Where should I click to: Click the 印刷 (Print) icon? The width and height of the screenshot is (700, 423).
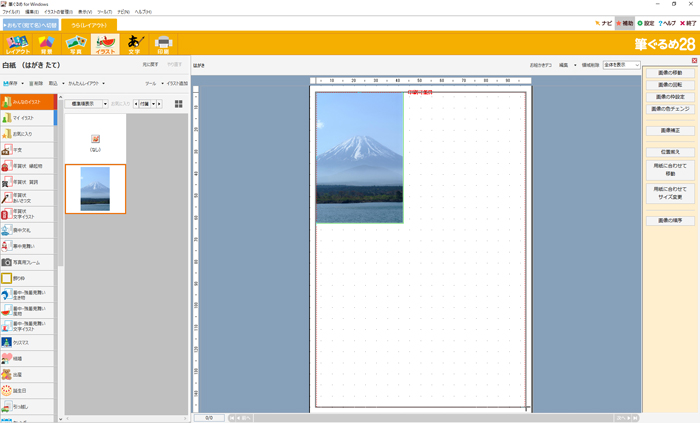point(163,44)
